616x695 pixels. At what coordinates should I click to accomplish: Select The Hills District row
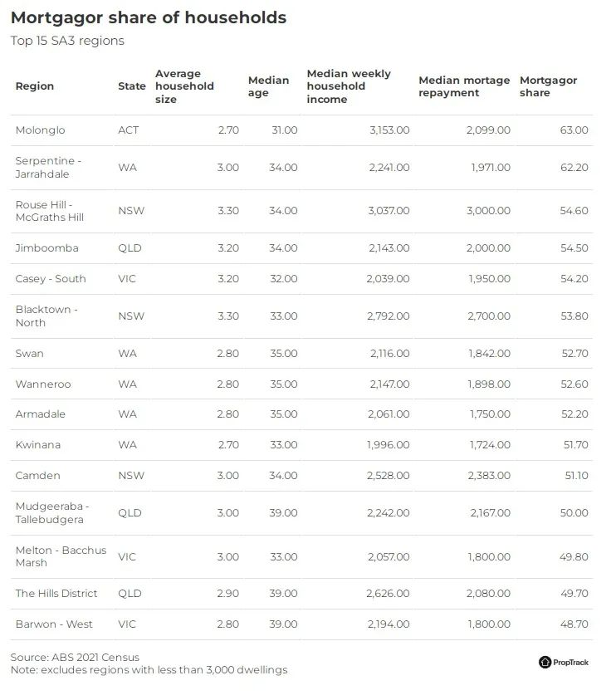coord(302,594)
